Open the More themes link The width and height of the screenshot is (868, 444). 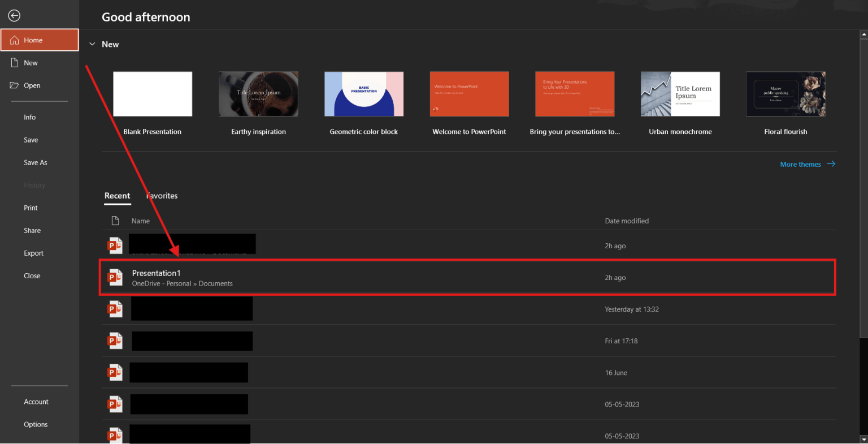pyautogui.click(x=800, y=165)
